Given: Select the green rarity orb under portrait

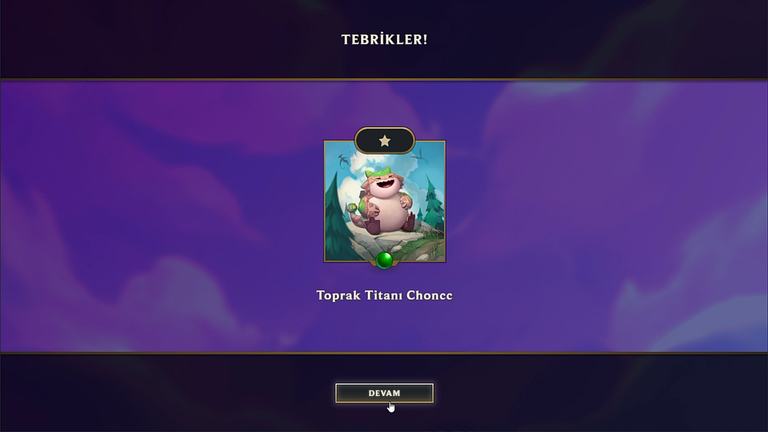Looking at the screenshot, I should (x=384, y=260).
